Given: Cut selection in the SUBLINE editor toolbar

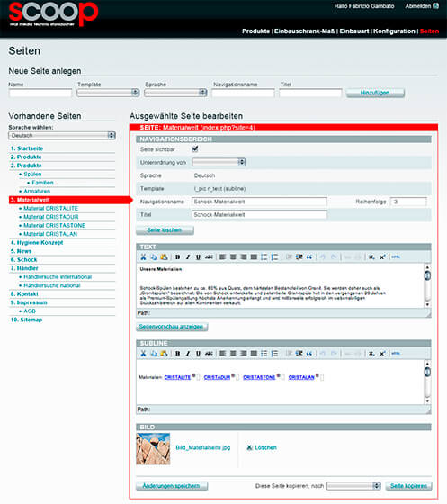Looking at the screenshot, I should [143, 354].
